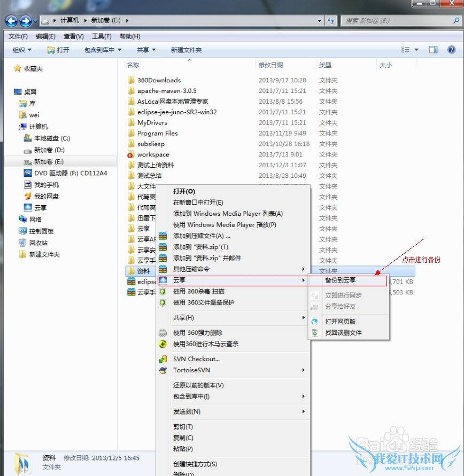464x476 pixels.
Task: Sort by the 大小 column header
Action: pos(397,65)
